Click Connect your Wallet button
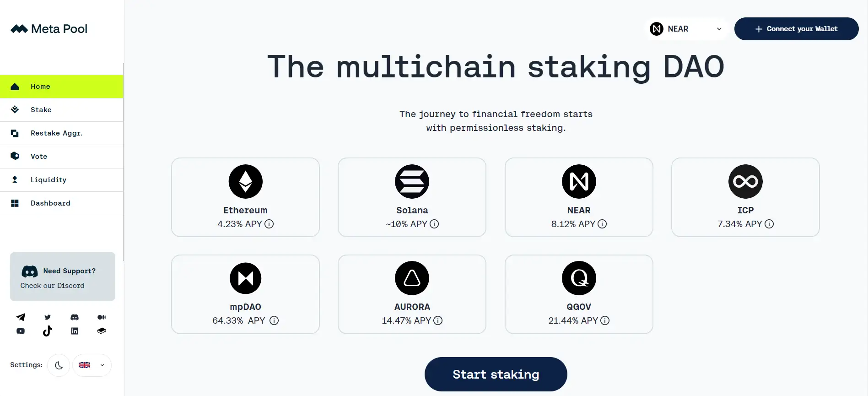This screenshot has height=396, width=868. [796, 29]
